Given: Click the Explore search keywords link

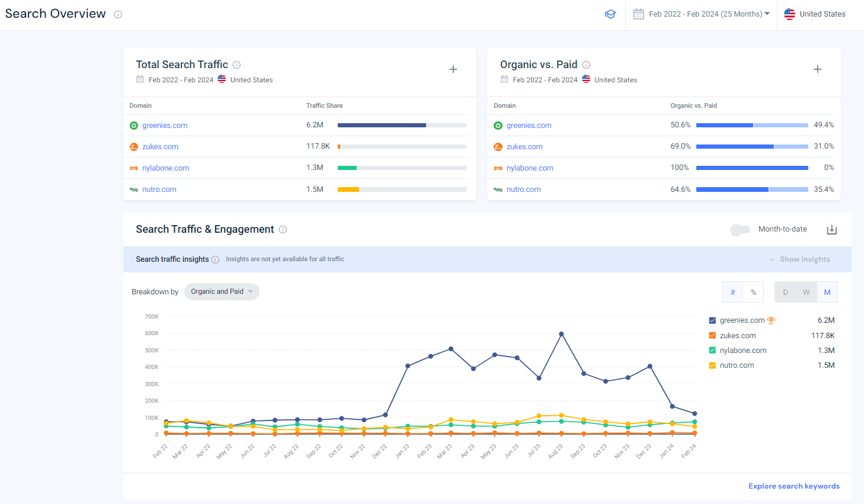Looking at the screenshot, I should (794, 486).
